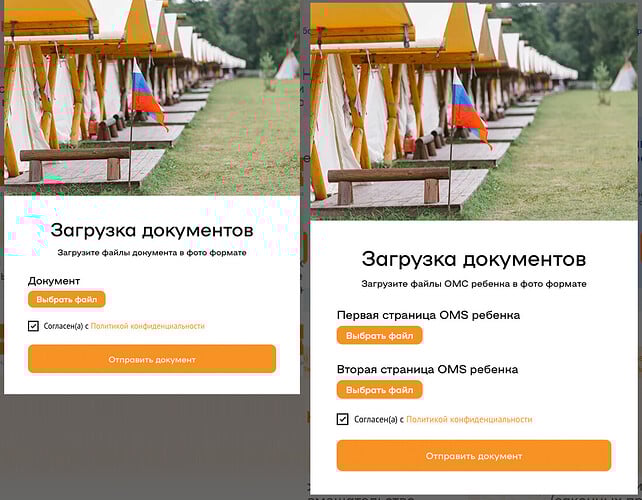Choose file for 'Первая страница OMS ребенка'

(380, 336)
